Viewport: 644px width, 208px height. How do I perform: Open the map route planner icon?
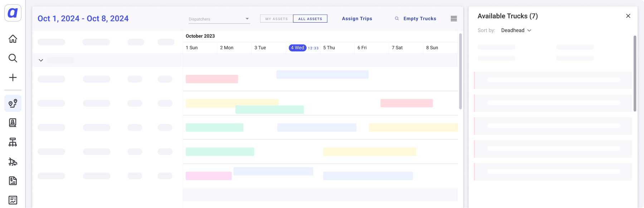coord(13,103)
